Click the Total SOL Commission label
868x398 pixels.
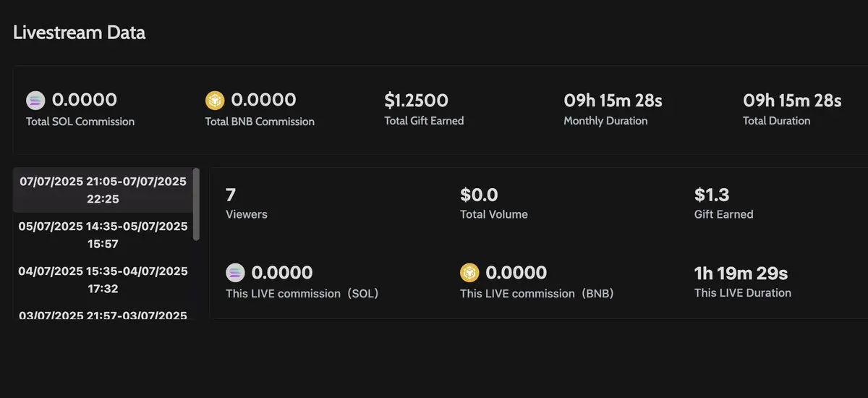(x=80, y=122)
